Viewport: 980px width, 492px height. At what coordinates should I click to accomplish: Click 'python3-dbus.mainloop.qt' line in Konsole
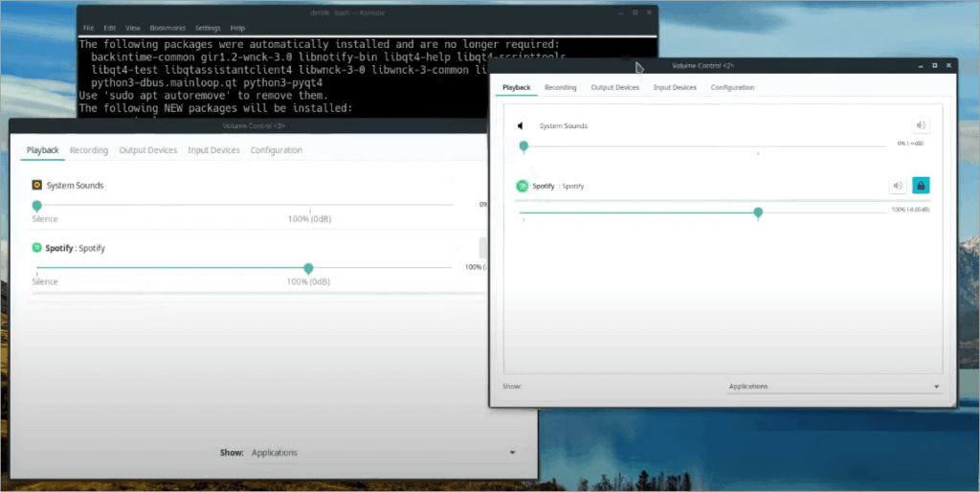pos(207,82)
